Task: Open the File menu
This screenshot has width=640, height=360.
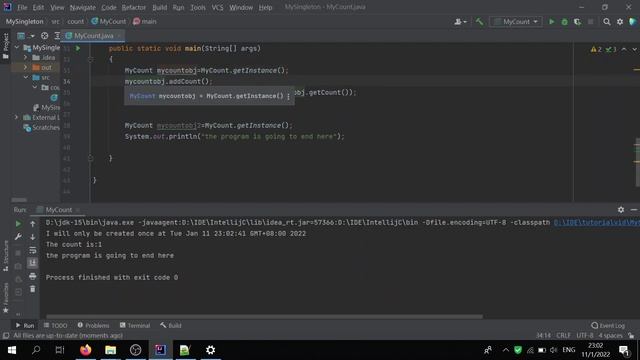Action: [x=22, y=7]
